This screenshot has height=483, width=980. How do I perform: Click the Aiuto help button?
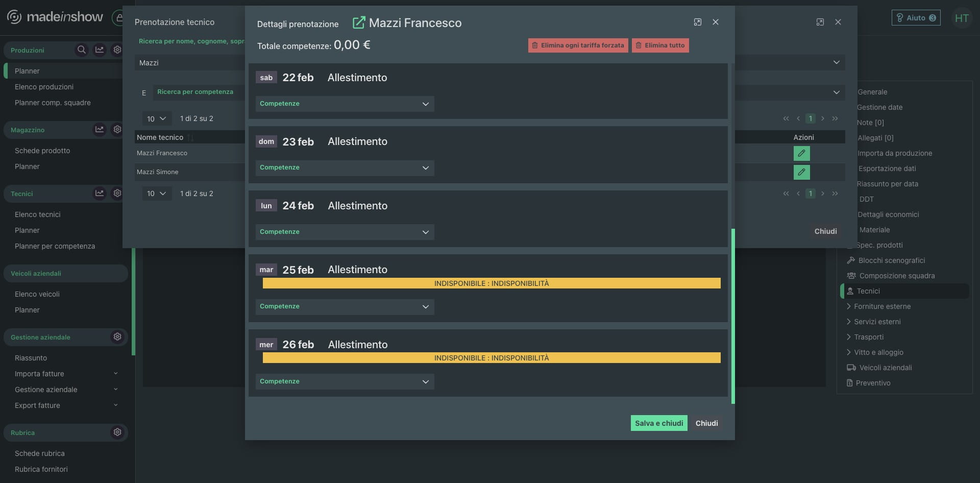click(916, 18)
